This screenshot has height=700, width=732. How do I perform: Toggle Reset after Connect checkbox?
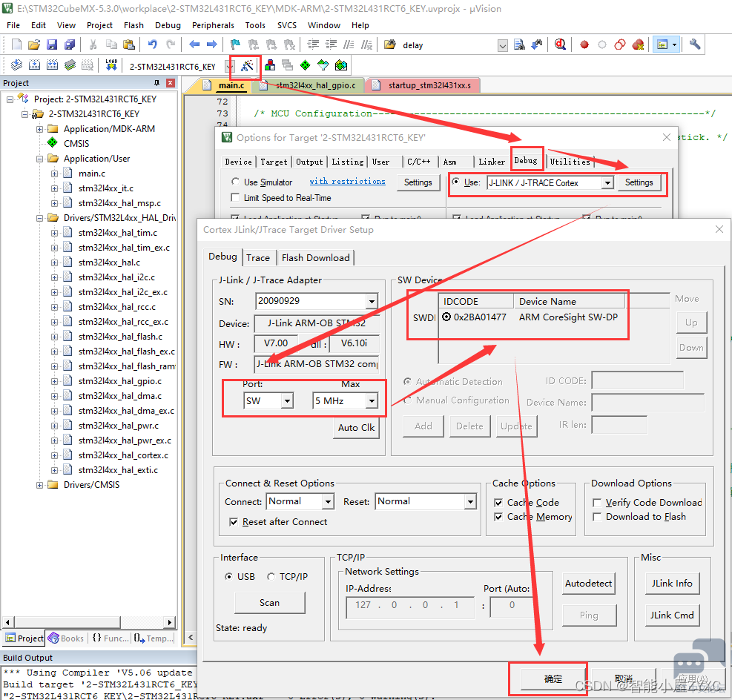pyautogui.click(x=234, y=522)
